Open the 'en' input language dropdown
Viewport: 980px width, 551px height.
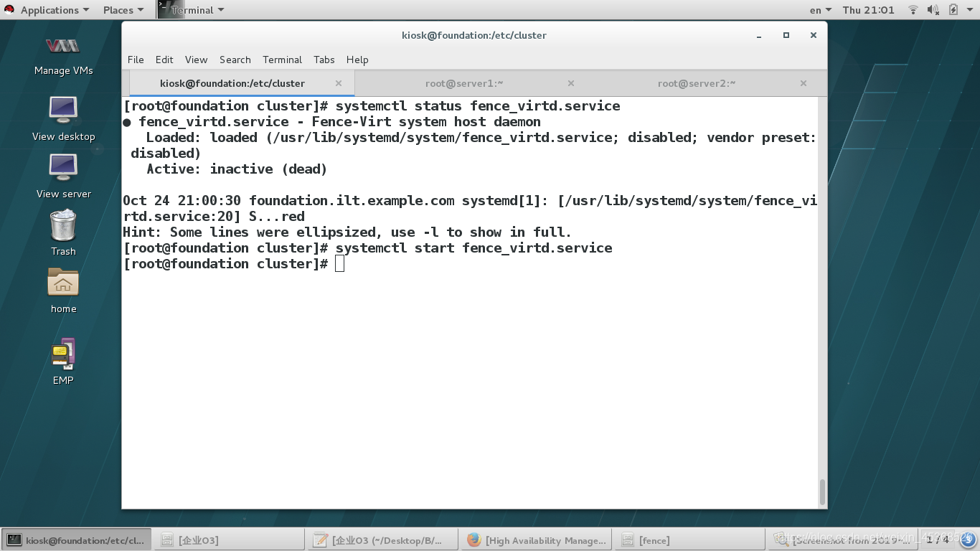coord(820,9)
